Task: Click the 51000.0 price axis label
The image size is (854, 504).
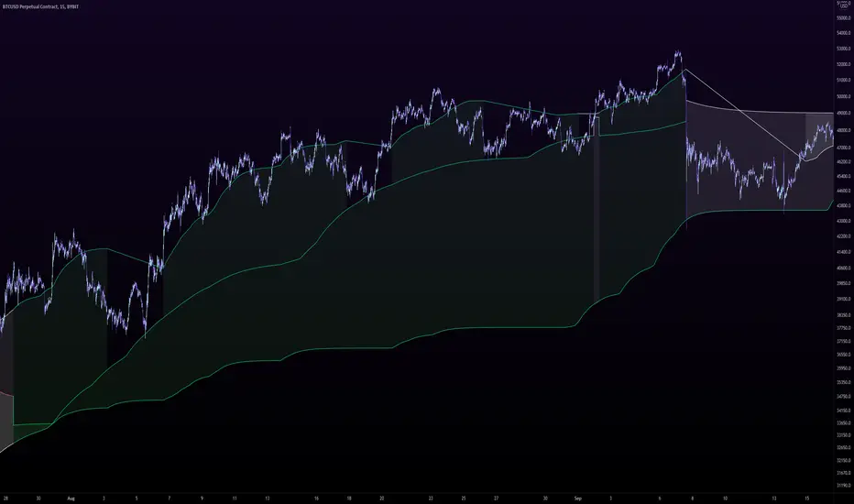Action: (844, 80)
